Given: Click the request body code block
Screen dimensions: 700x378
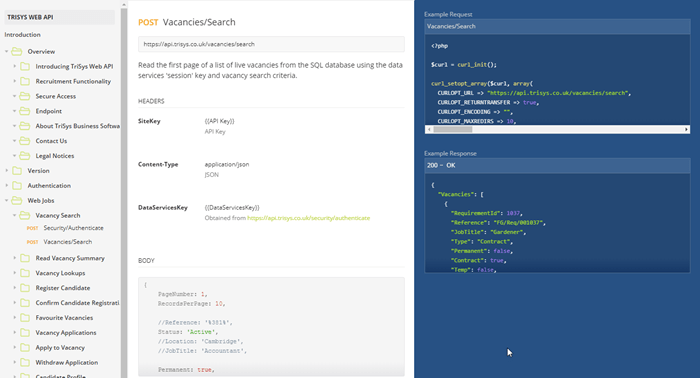Looking at the screenshot, I should coord(271,327).
